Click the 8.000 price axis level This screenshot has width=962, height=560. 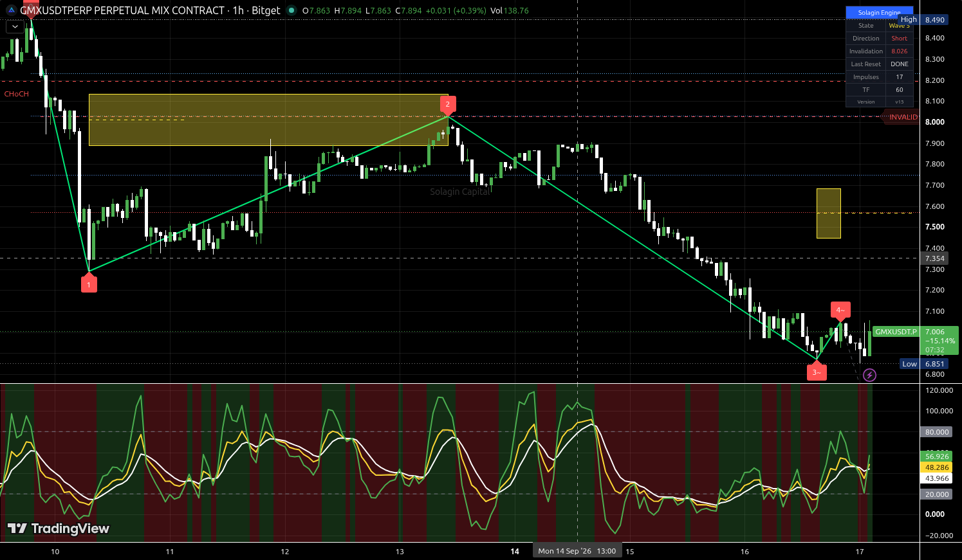(935, 122)
